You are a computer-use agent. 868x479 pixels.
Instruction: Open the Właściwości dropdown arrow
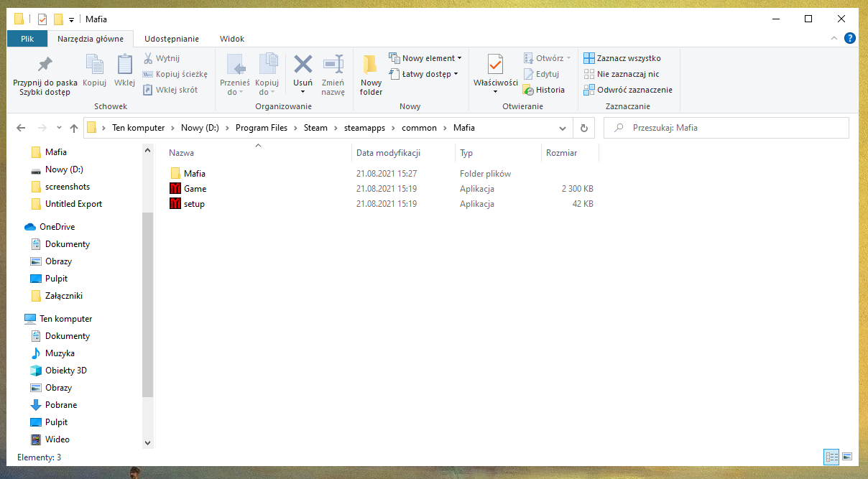coord(495,92)
